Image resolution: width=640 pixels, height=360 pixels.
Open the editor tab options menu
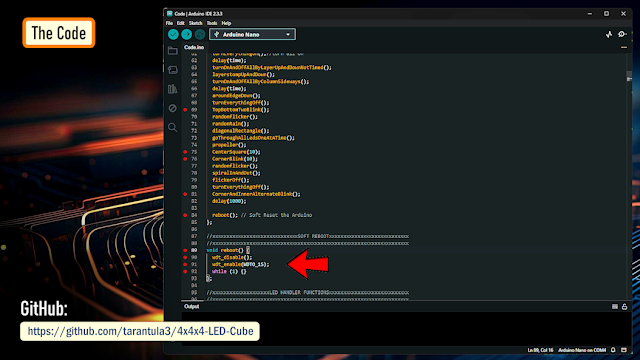[624, 47]
